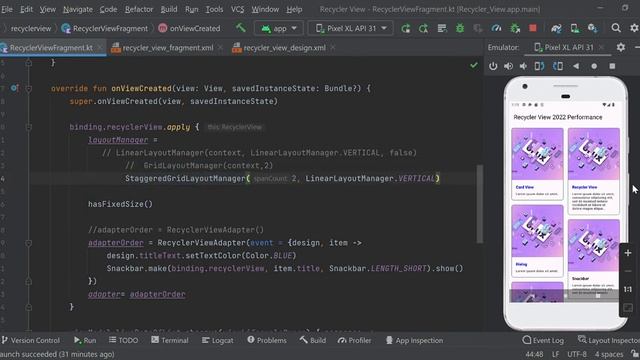Click Sync Project with Gradle Files icon
Image resolution: width=640 pixels, height=360 pixels.
[556, 28]
